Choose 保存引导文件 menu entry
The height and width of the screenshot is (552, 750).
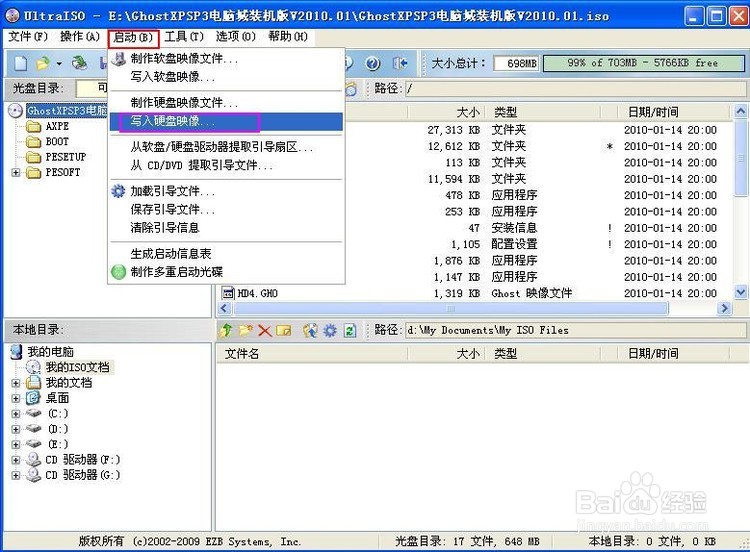(226, 210)
